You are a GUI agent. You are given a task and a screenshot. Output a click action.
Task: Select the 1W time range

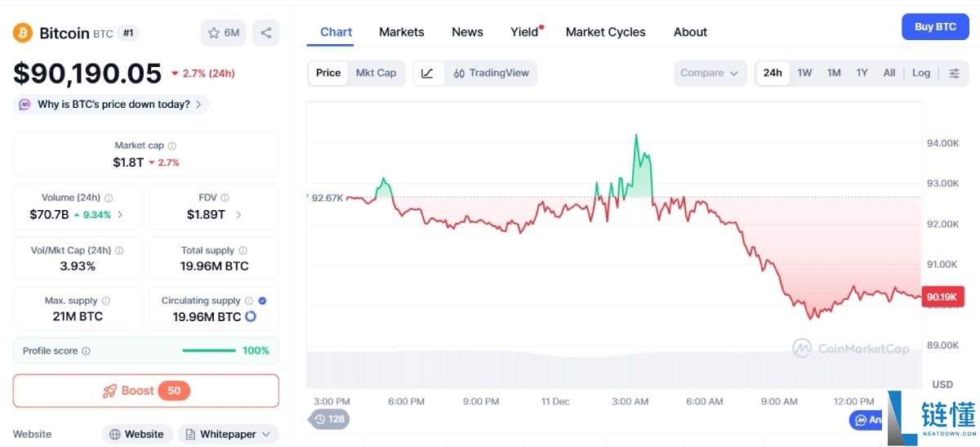tap(804, 73)
